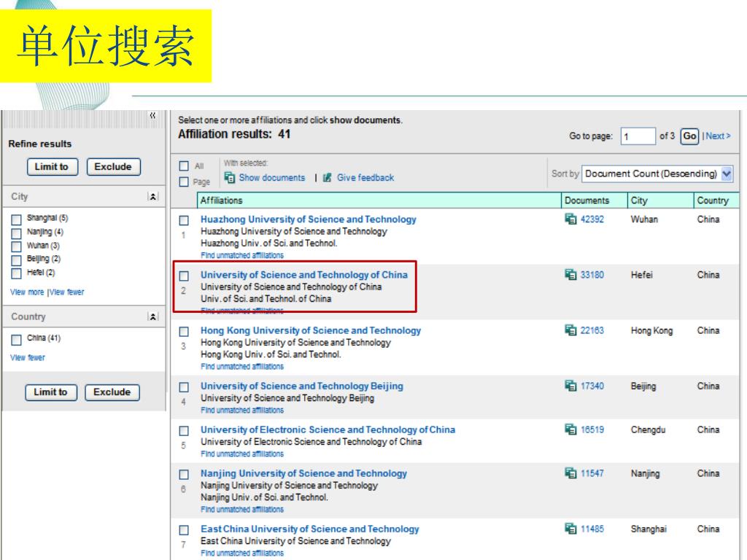Collapse the Country refine section

point(153,316)
